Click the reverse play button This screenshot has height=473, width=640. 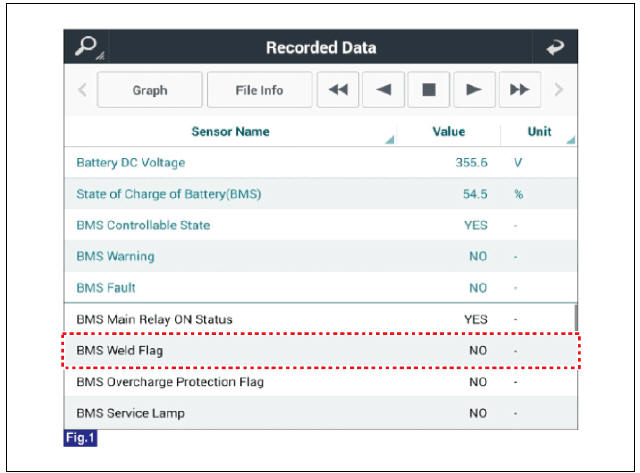coord(384,90)
